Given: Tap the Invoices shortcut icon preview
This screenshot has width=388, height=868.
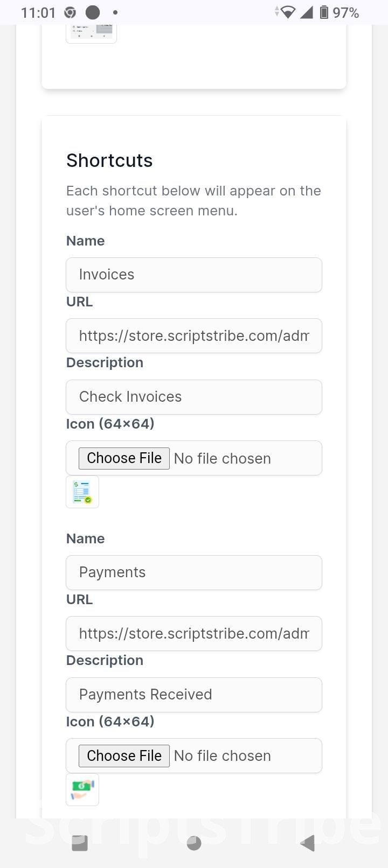Looking at the screenshot, I should click(x=82, y=492).
